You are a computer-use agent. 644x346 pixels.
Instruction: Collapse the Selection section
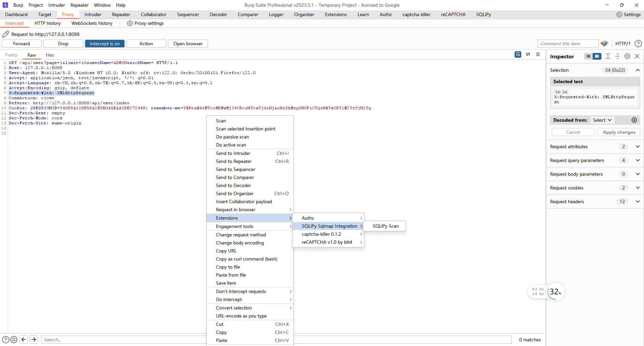pyautogui.click(x=638, y=70)
